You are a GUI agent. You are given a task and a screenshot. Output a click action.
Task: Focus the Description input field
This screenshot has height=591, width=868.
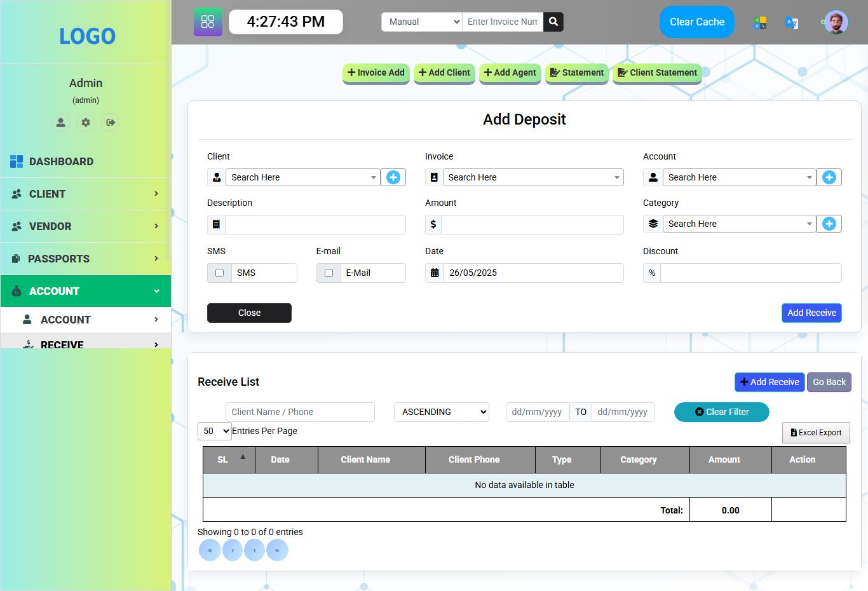point(315,224)
